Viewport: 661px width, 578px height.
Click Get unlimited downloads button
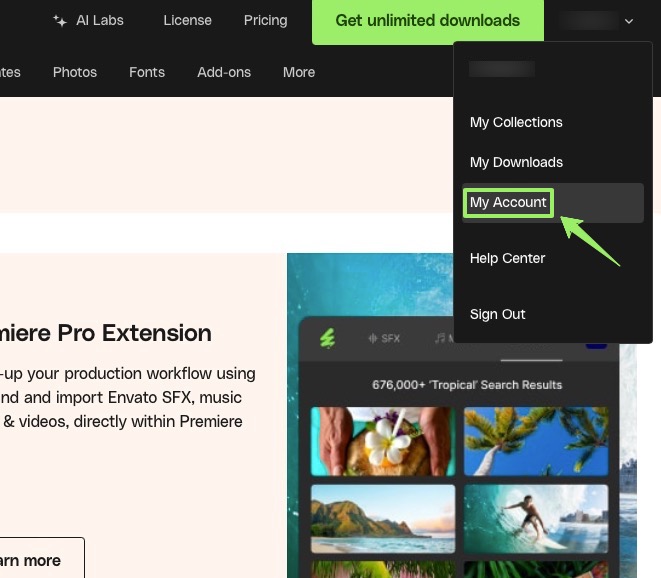point(427,21)
